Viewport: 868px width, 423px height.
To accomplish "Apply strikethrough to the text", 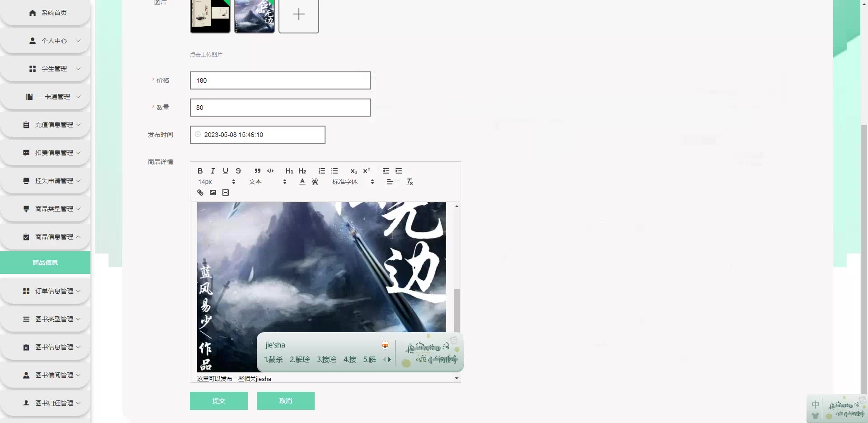I will click(238, 171).
